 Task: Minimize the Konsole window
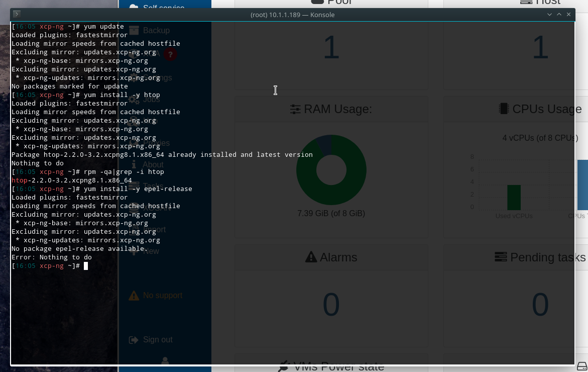pos(549,15)
